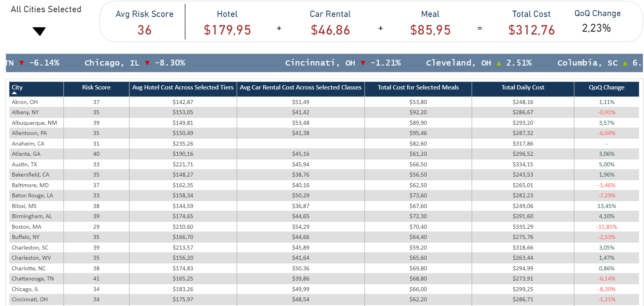Screen dimensions: 644x306
Task: Click red down arrow beside Chicago, IL ticker
Action: (x=147, y=63)
